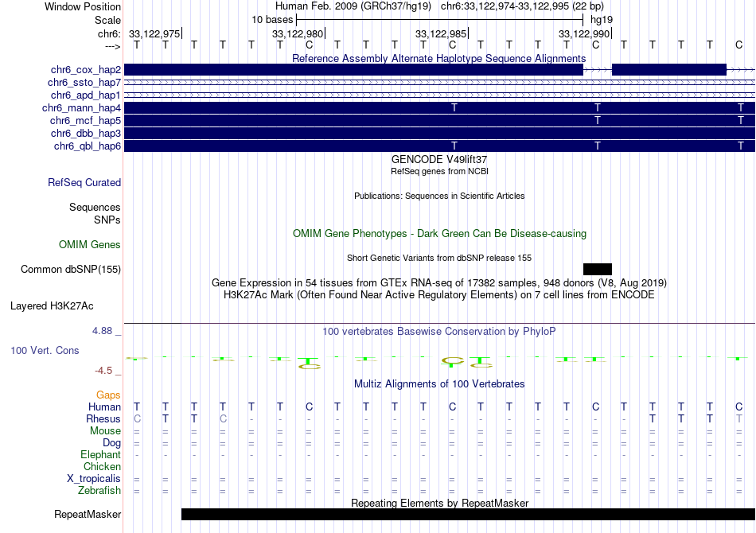The height and width of the screenshot is (533, 756).
Task: Click position label 33,122,980
Action: [298, 33]
